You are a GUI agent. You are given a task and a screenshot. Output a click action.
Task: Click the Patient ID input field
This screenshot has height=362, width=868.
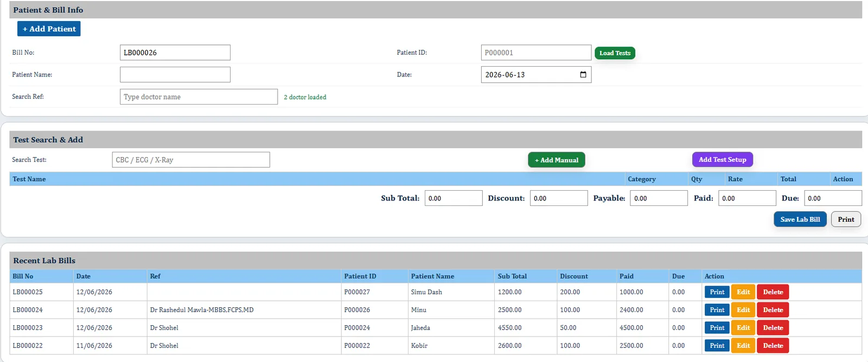click(536, 53)
